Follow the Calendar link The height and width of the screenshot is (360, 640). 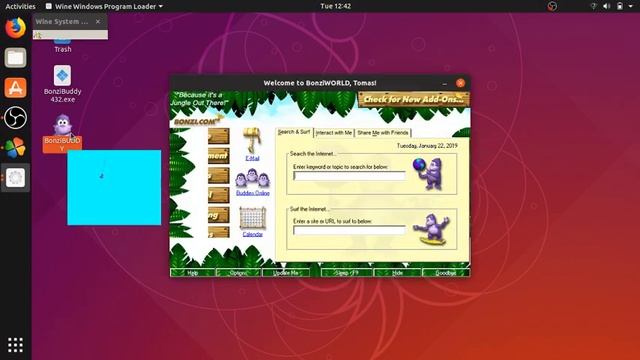tap(253, 234)
